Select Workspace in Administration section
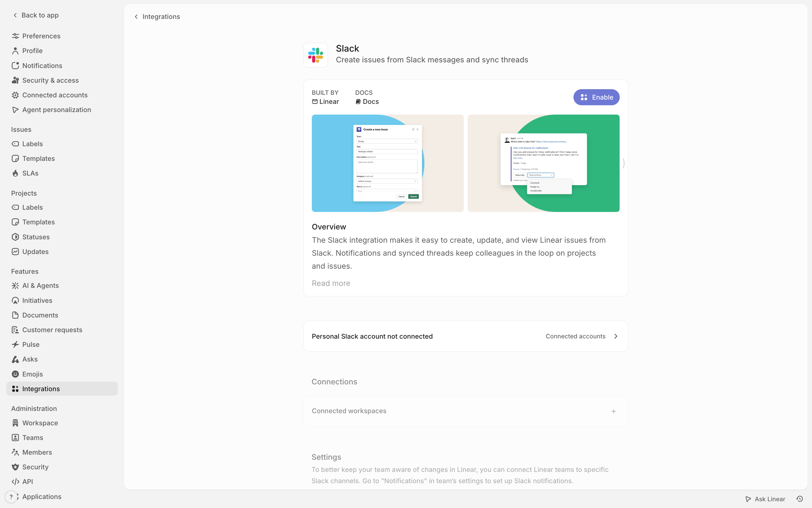 [x=62, y=423]
